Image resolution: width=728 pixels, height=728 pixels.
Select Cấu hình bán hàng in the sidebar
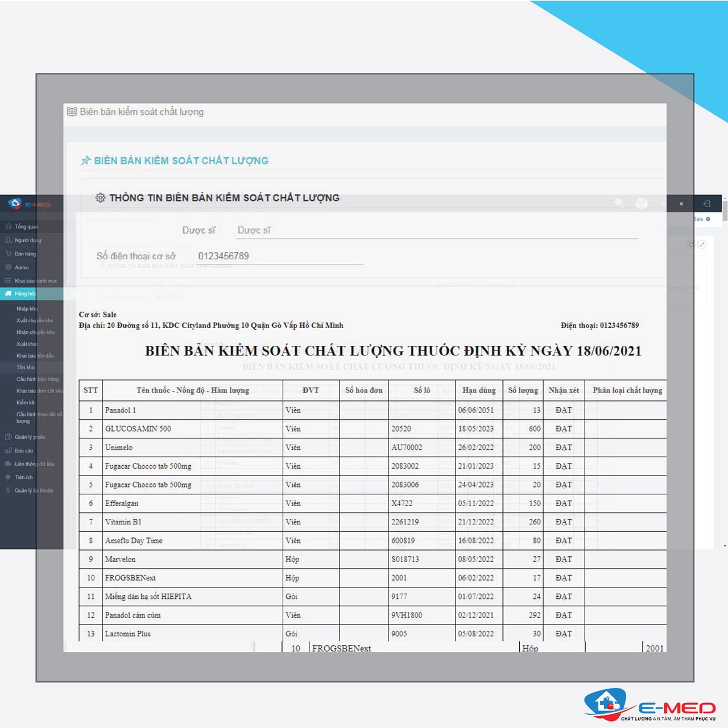38,379
